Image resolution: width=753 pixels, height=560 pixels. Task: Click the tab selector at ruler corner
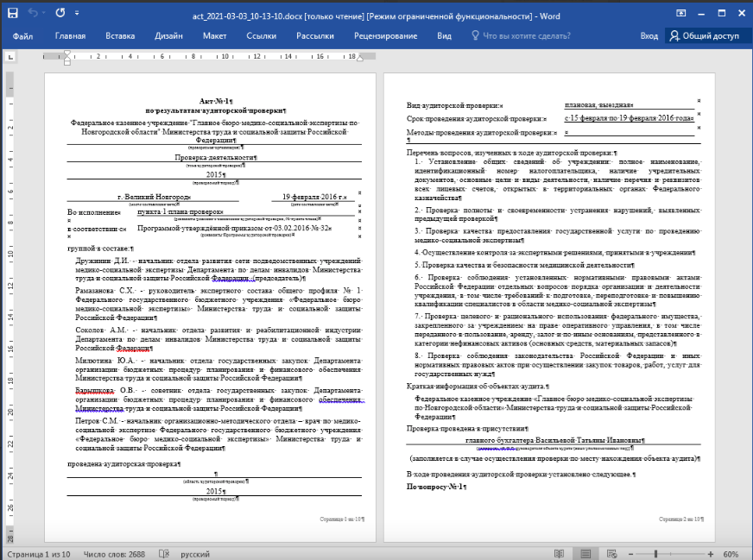11,56
